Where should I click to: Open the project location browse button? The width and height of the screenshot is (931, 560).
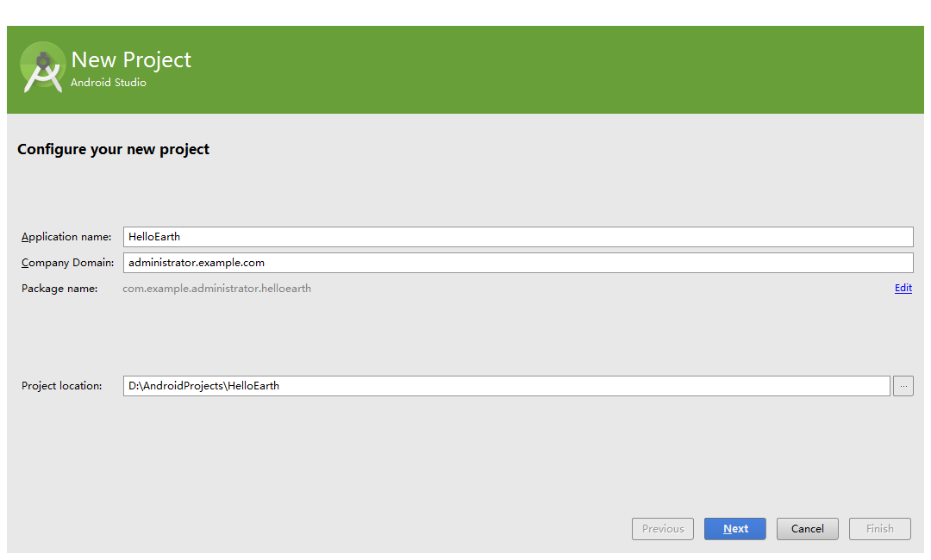(x=903, y=386)
